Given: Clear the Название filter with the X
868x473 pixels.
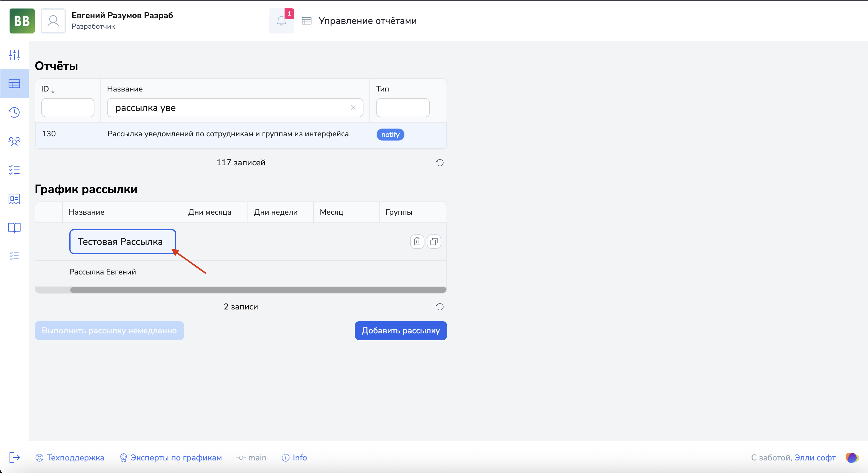Looking at the screenshot, I should [353, 108].
